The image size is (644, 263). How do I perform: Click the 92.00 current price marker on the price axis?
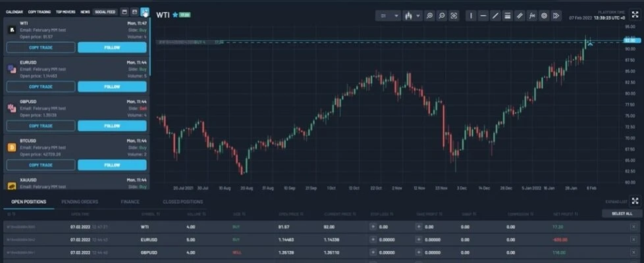point(631,40)
